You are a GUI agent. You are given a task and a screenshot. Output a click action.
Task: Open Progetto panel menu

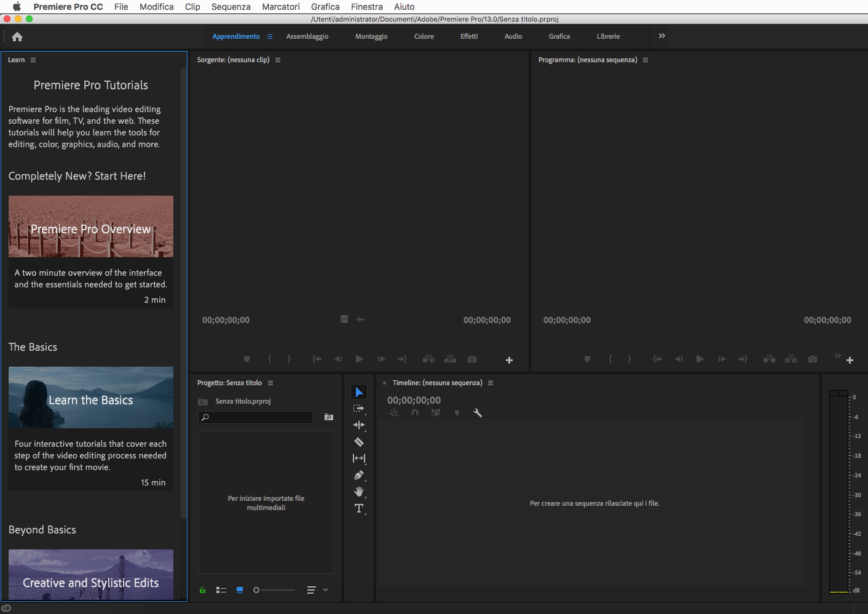pos(270,383)
